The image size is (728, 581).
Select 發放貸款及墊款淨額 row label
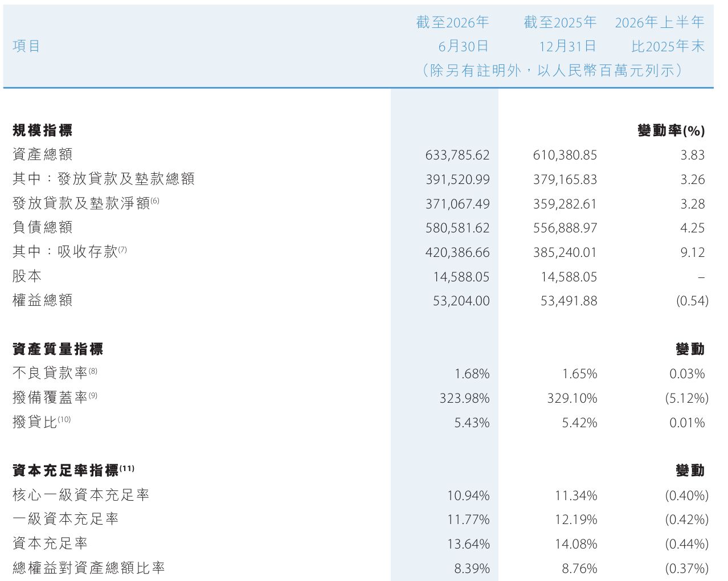[x=86, y=203]
